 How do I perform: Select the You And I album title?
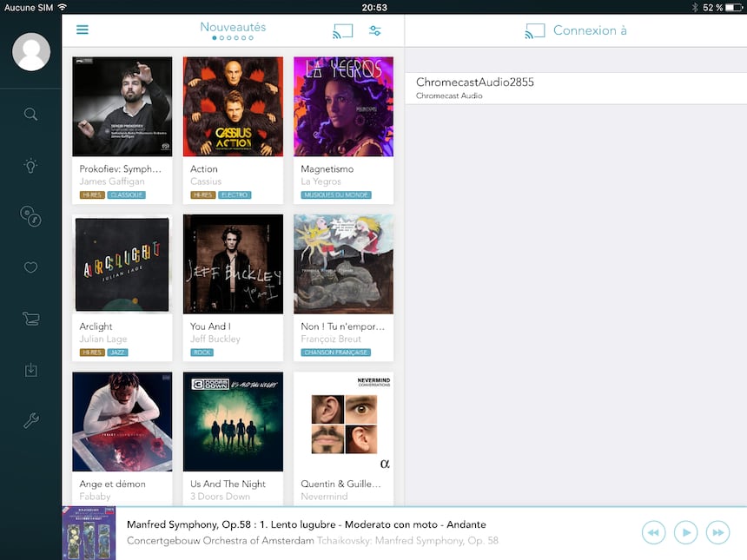click(210, 326)
